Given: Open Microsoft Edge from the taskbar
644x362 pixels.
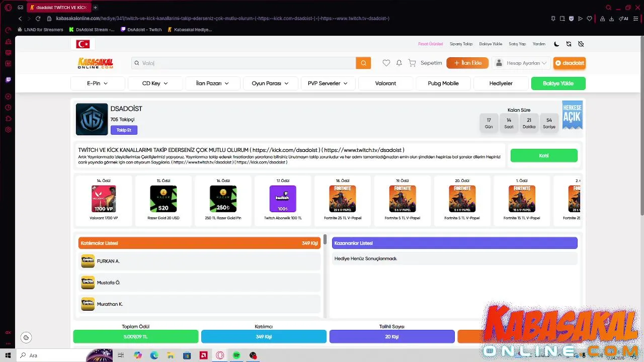Looking at the screenshot, I should point(154,355).
